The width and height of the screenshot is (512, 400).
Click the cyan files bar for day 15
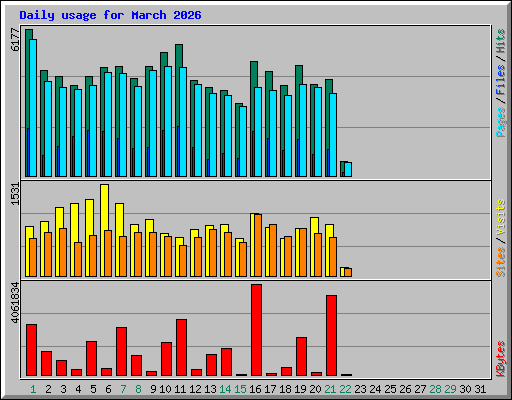click(x=243, y=141)
